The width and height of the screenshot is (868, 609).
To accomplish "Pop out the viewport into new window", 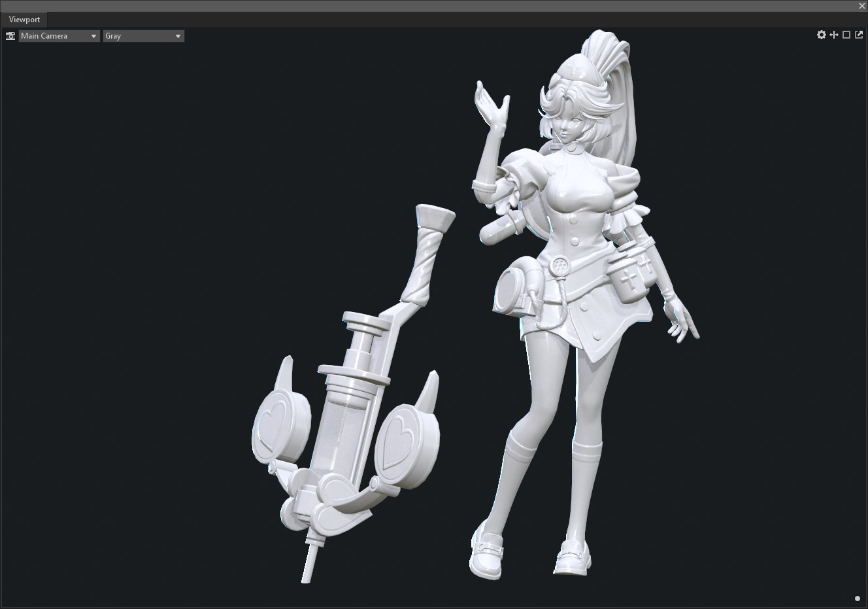I will click(859, 35).
